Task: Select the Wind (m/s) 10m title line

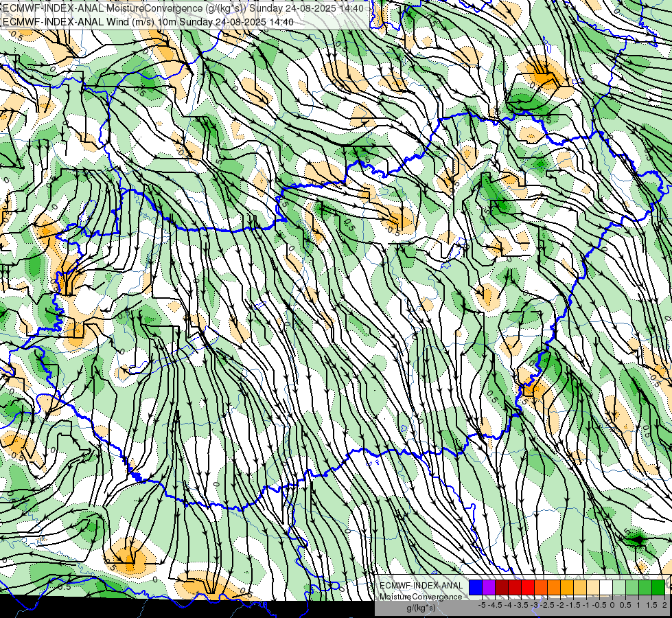Action: pyautogui.click(x=148, y=22)
